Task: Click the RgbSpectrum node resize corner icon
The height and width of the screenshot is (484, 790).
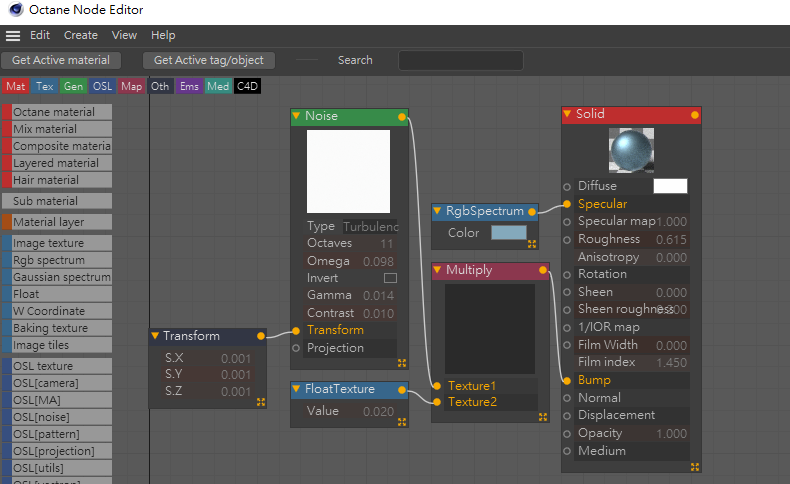Action: tap(532, 244)
